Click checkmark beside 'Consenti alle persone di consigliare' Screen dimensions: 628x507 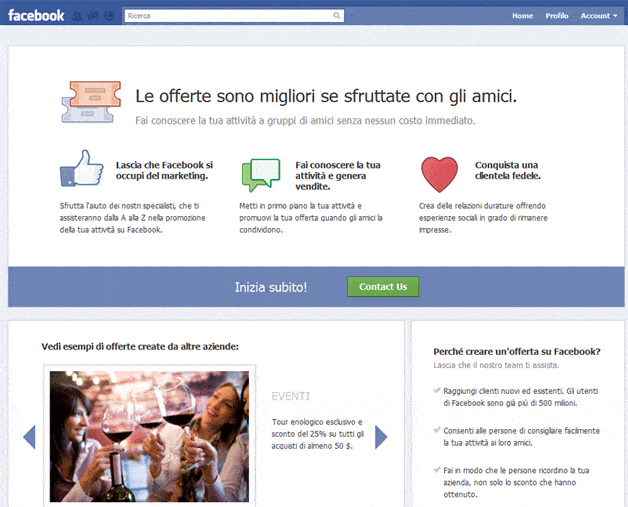(x=437, y=430)
